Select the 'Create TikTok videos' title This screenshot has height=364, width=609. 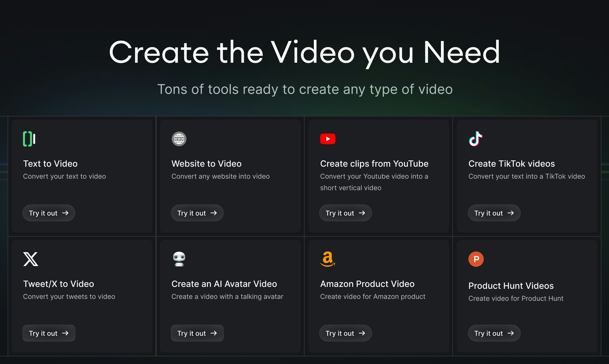(x=511, y=164)
